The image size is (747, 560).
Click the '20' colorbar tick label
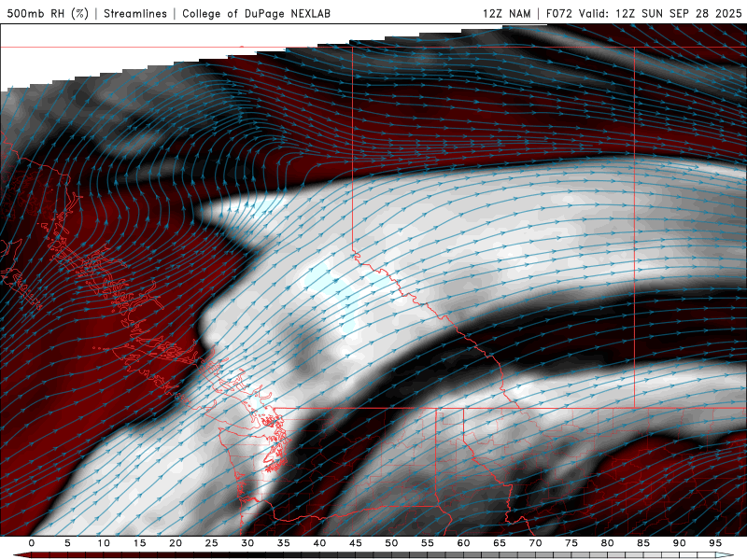click(x=176, y=543)
